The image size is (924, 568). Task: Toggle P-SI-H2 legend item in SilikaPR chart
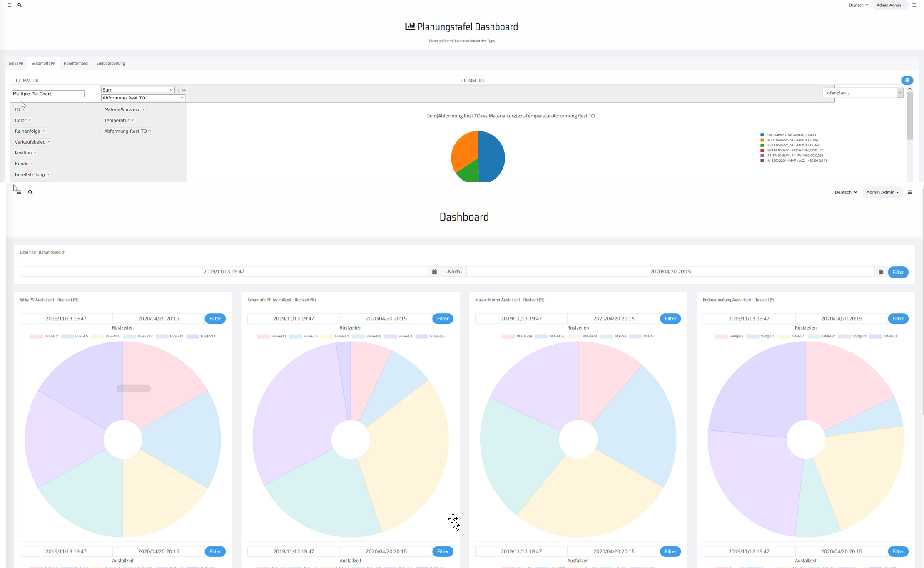(44, 336)
